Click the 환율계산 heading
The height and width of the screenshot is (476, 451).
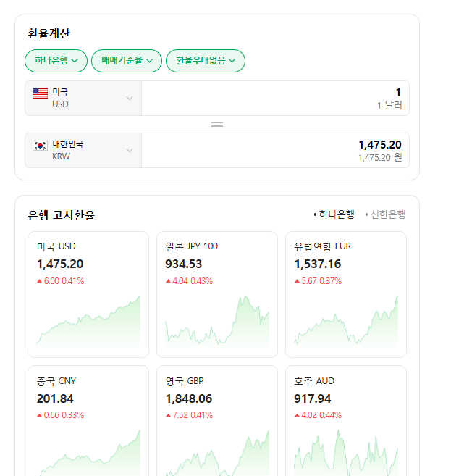point(49,33)
